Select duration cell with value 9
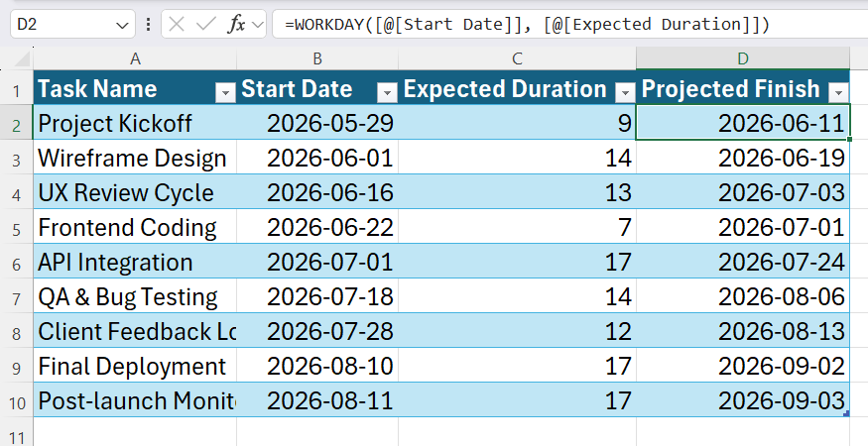 tap(517, 122)
